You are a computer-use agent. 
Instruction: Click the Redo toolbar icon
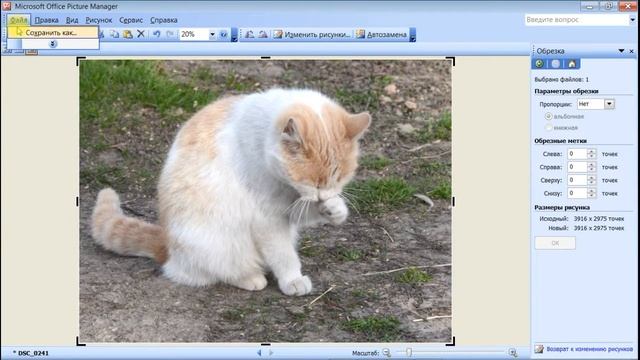coord(170,34)
